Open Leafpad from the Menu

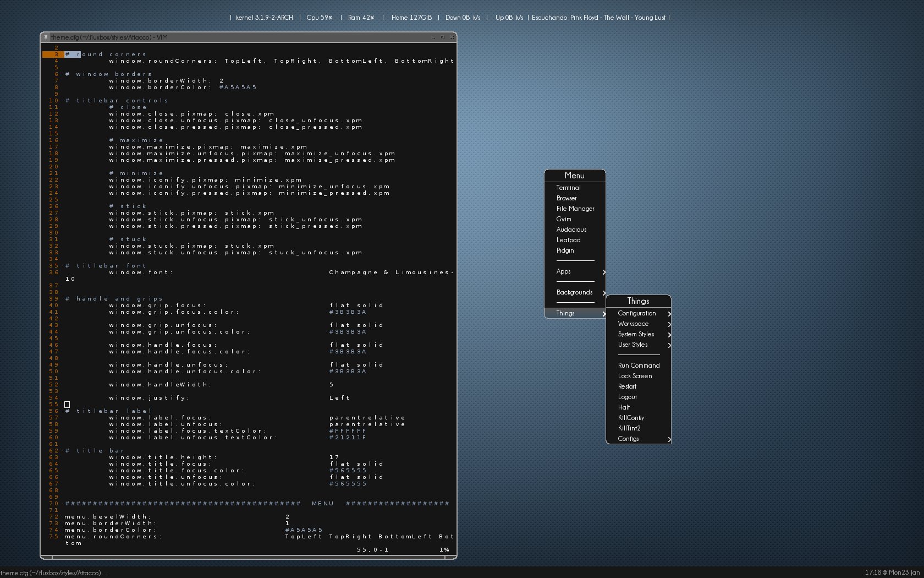point(575,240)
